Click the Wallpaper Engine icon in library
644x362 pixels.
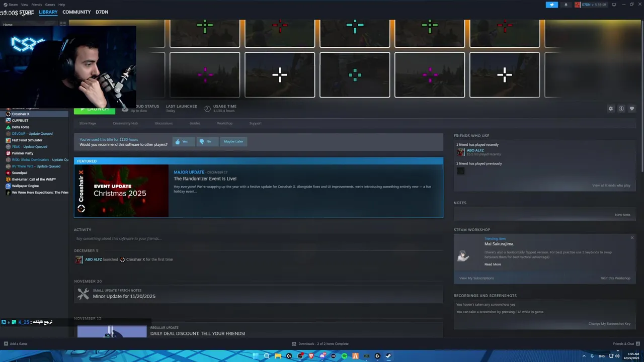click(8, 186)
